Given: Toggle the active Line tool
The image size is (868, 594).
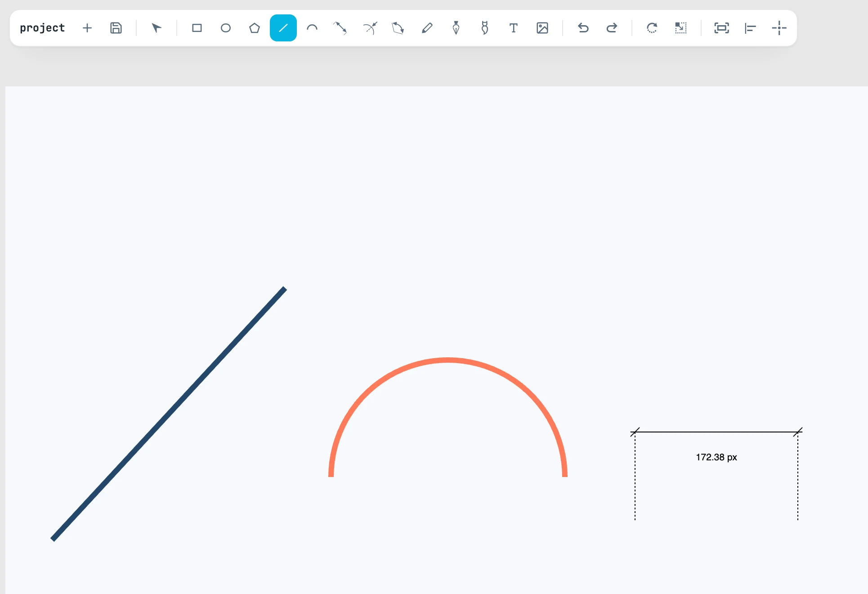Looking at the screenshot, I should [283, 28].
